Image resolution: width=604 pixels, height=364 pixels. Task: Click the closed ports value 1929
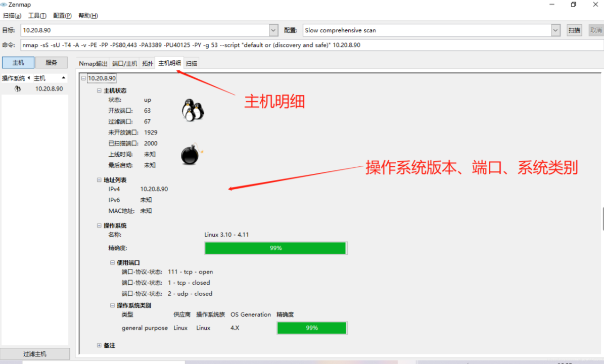[151, 132]
